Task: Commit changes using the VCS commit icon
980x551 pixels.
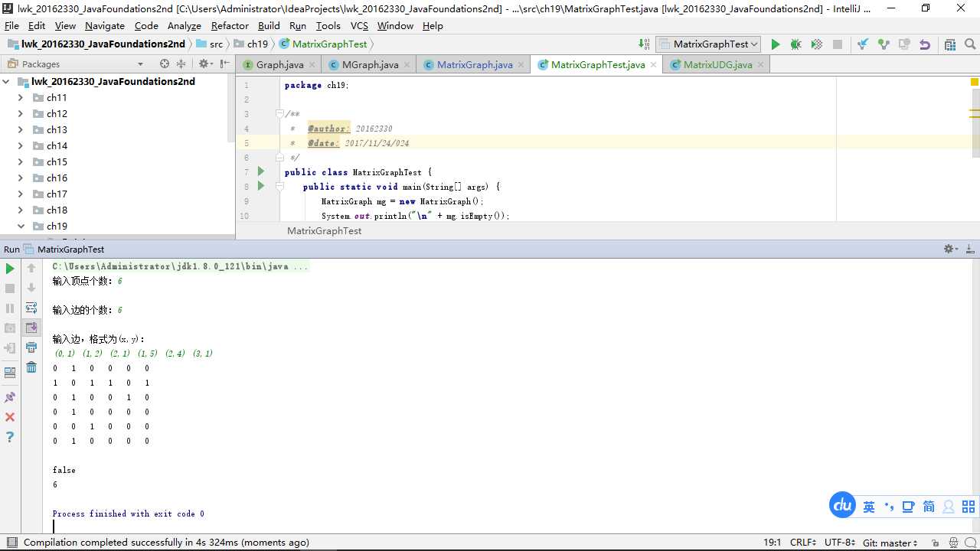Action: (884, 44)
